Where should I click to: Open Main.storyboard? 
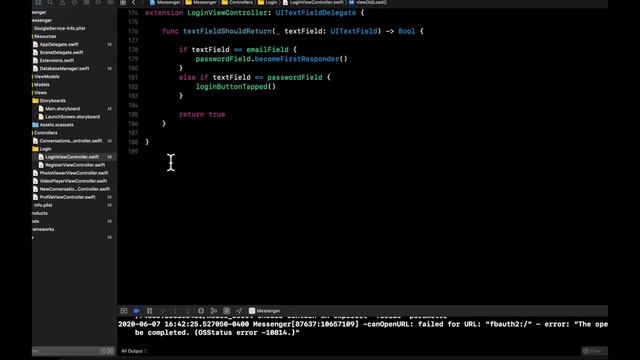coord(62,109)
